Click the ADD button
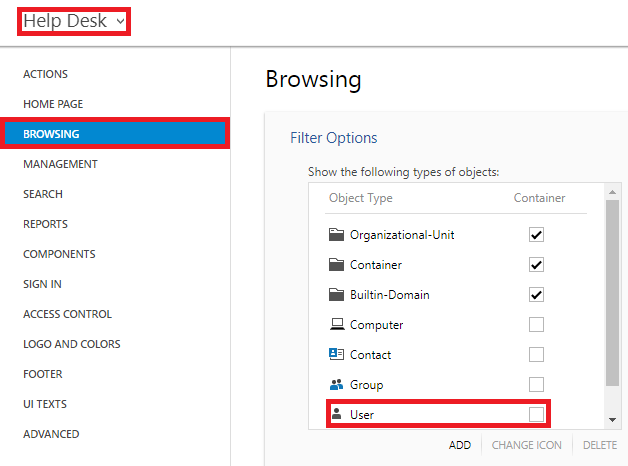 coord(460,445)
